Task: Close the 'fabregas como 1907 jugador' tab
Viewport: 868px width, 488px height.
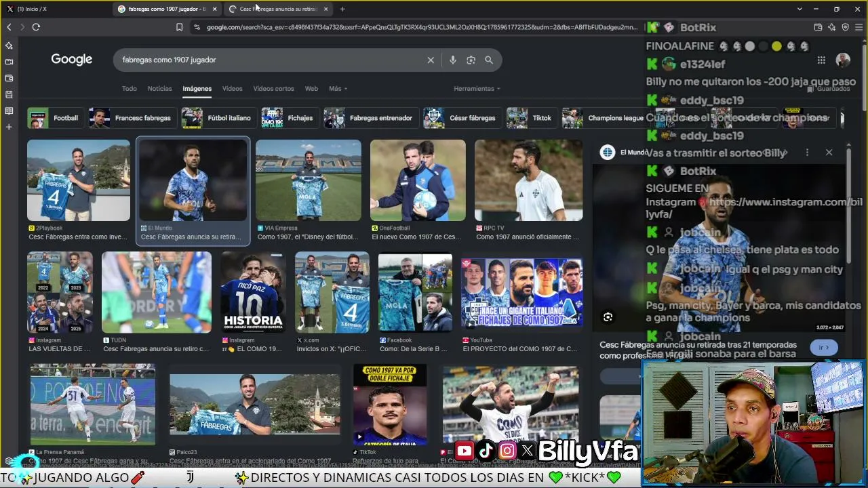Action: click(215, 9)
